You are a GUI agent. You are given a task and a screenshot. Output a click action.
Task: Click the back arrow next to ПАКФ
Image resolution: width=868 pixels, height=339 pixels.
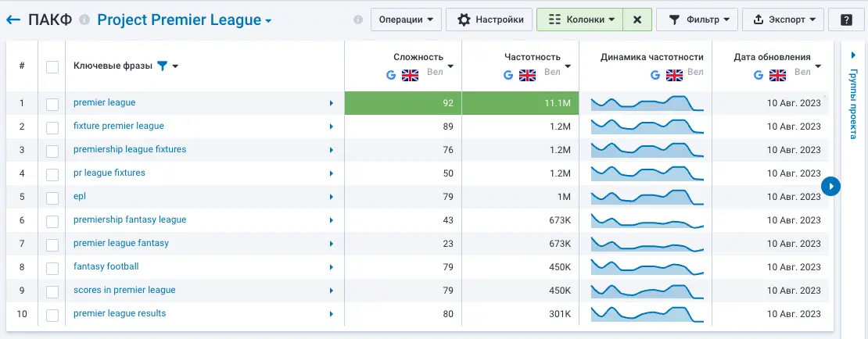coord(13,20)
